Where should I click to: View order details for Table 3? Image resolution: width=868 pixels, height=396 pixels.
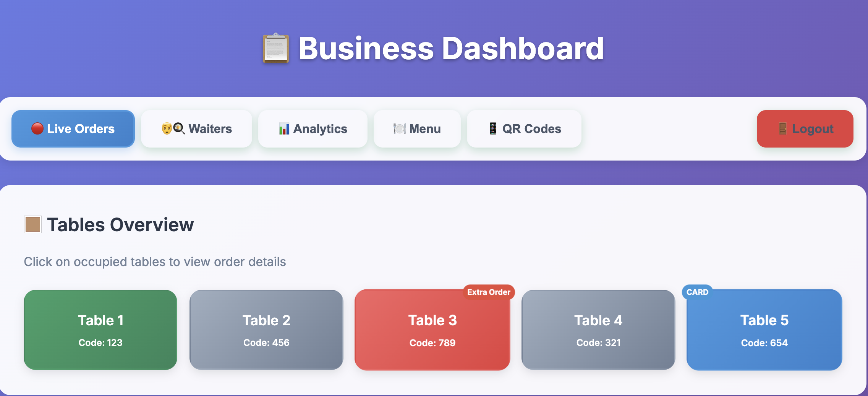click(x=432, y=329)
